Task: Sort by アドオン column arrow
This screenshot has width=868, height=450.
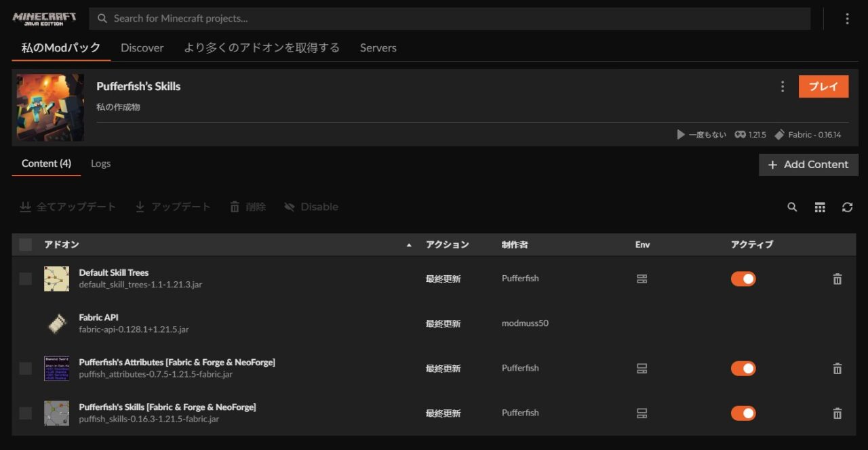Action: pos(409,245)
